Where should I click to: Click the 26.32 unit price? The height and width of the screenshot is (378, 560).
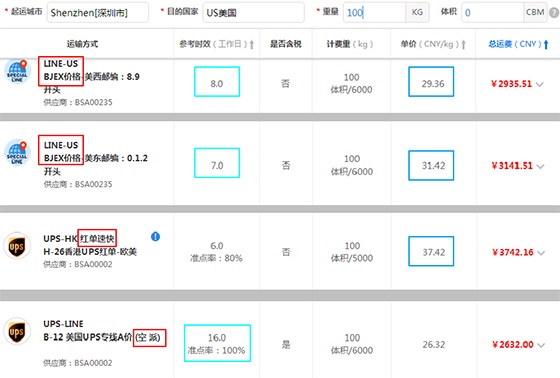tap(434, 345)
